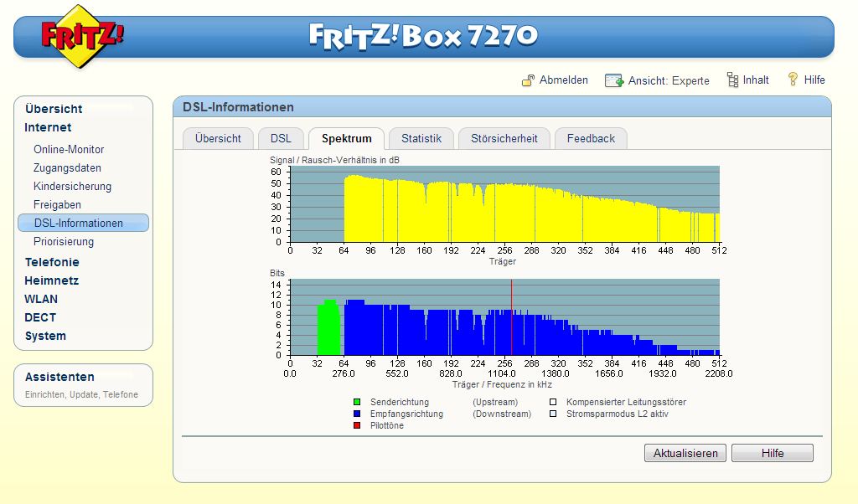Click the Inhalt sitemap icon
858x504 pixels.
click(x=732, y=80)
